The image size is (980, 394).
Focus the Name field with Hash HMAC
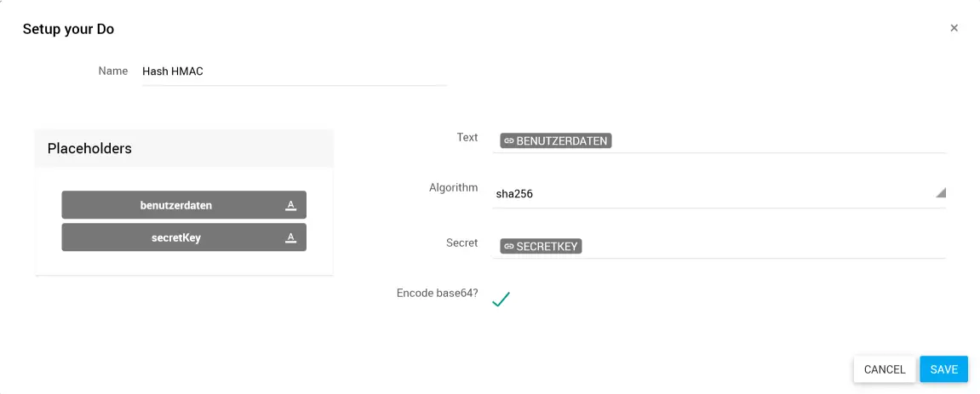[294, 71]
